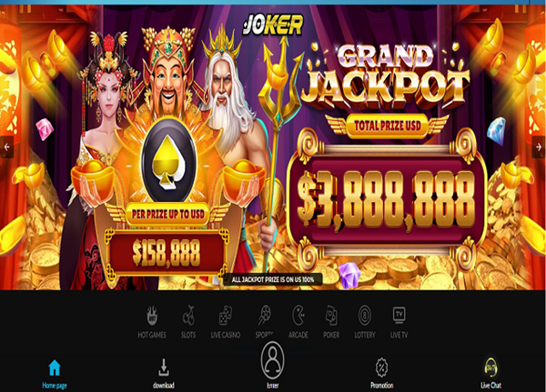Screen dimensions: 546x392
Task: Click the black spade emblem
Action: point(169,160)
